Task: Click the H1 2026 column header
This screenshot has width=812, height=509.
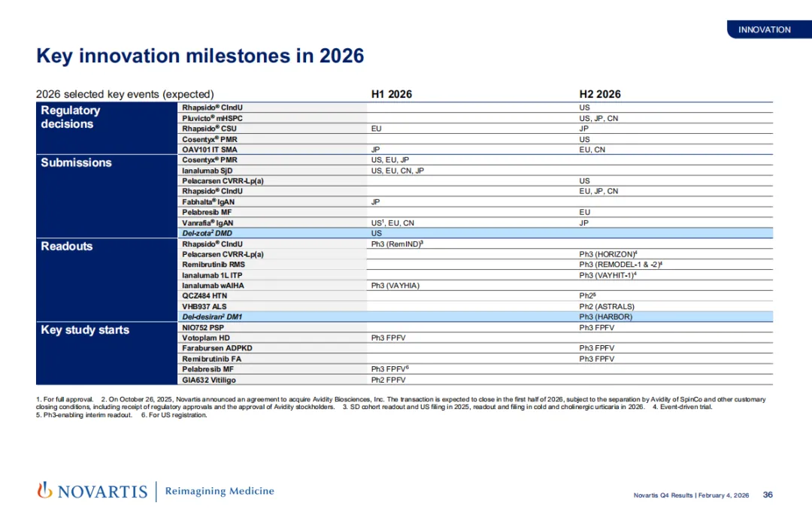Action: [391, 94]
